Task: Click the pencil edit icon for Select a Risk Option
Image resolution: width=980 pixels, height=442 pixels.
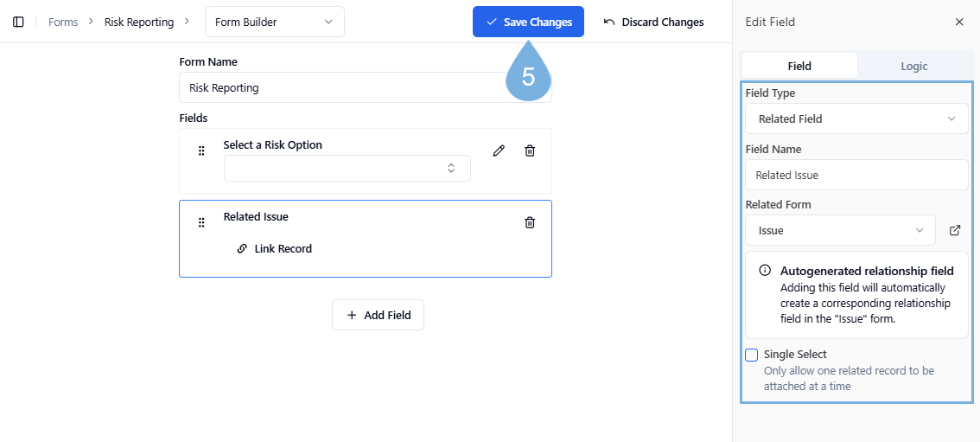Action: click(x=499, y=151)
